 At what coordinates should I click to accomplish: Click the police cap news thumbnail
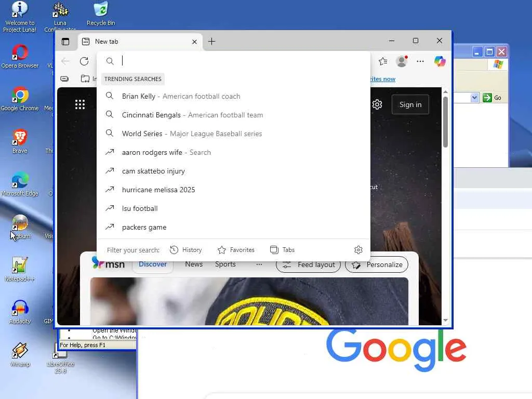click(x=249, y=301)
